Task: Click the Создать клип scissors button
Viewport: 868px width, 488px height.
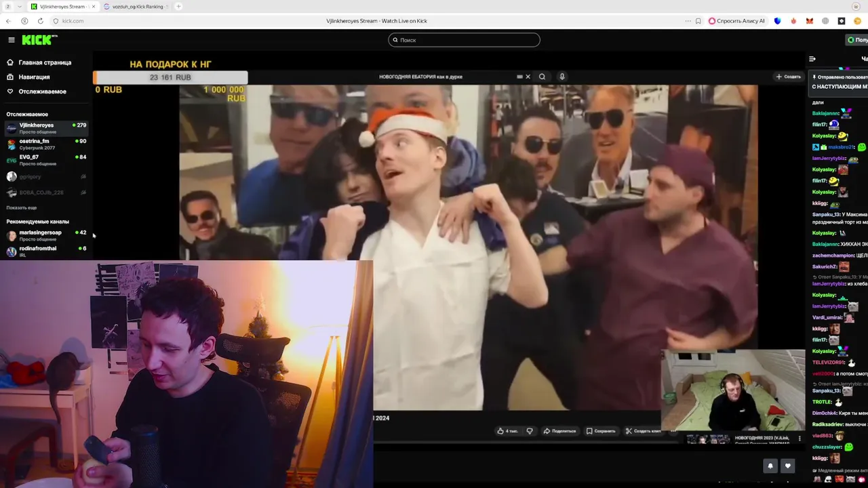Action: click(643, 431)
